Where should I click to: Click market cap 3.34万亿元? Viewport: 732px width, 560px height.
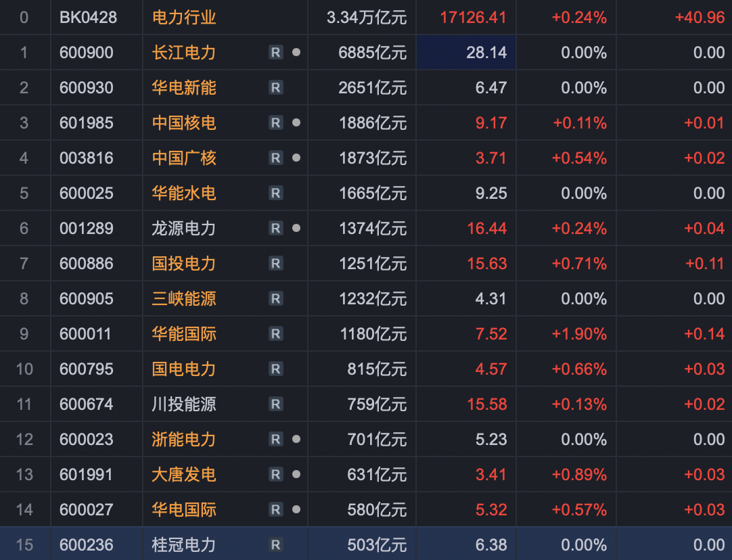click(x=367, y=18)
